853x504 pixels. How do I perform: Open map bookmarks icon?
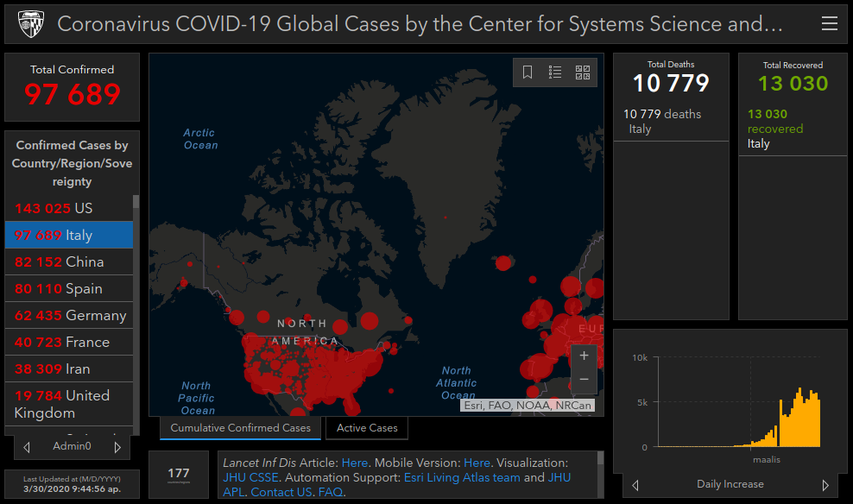click(528, 72)
